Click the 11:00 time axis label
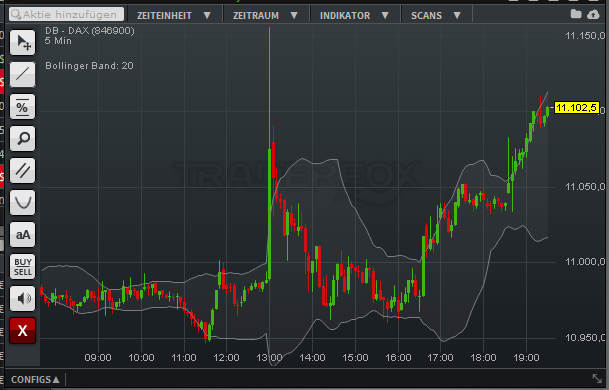This screenshot has height=390, width=609. click(x=184, y=358)
